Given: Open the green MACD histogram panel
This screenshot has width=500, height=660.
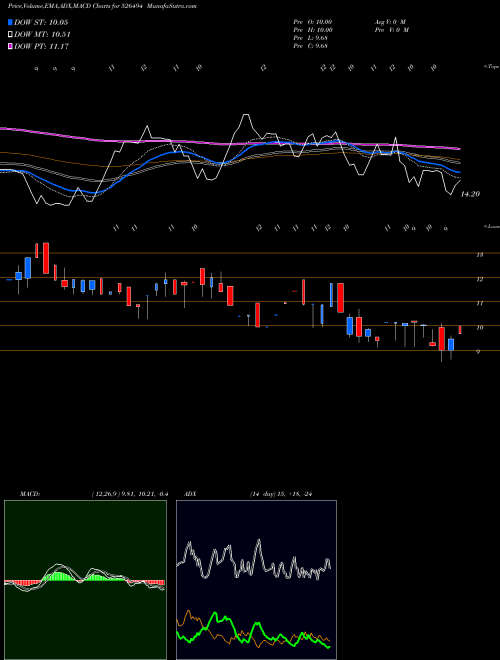Looking at the screenshot, I should 85,580.
